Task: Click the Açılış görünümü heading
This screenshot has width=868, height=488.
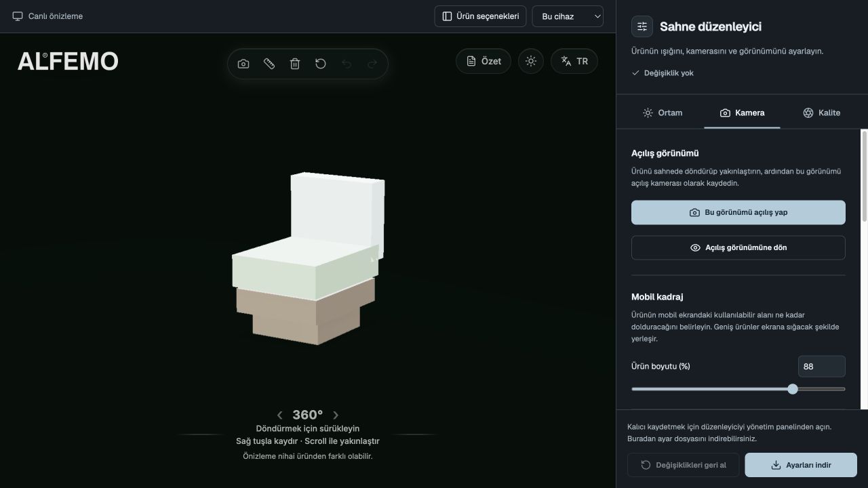Action: coord(665,153)
